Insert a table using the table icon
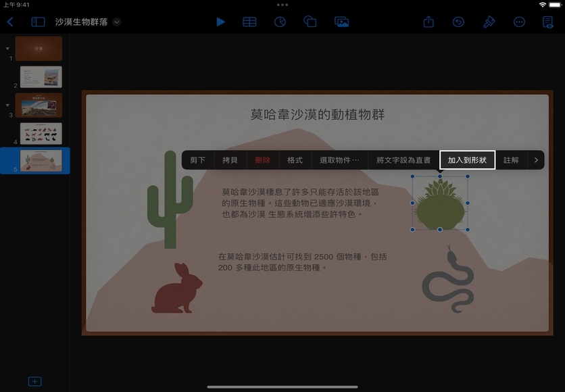 (249, 22)
